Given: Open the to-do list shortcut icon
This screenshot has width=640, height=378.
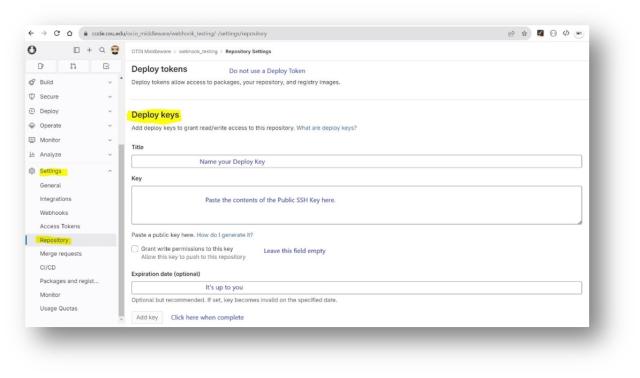Looking at the screenshot, I should [106, 66].
